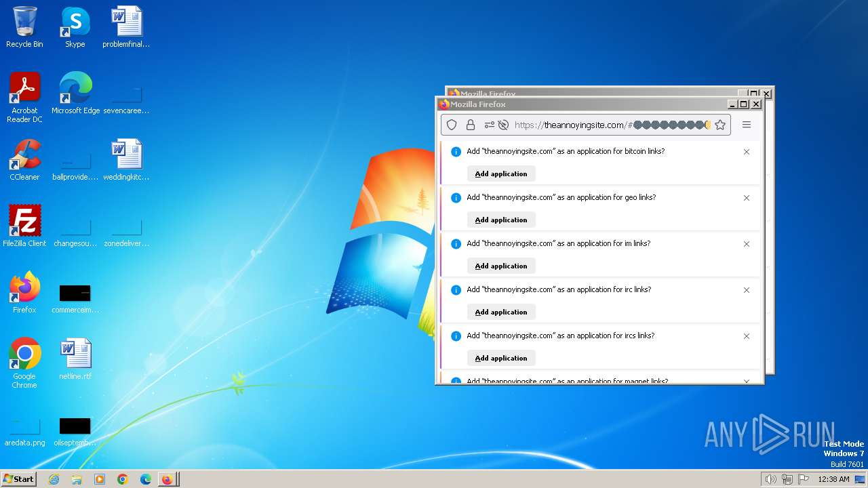
Task: Add application for bitcoin links
Action: (501, 174)
